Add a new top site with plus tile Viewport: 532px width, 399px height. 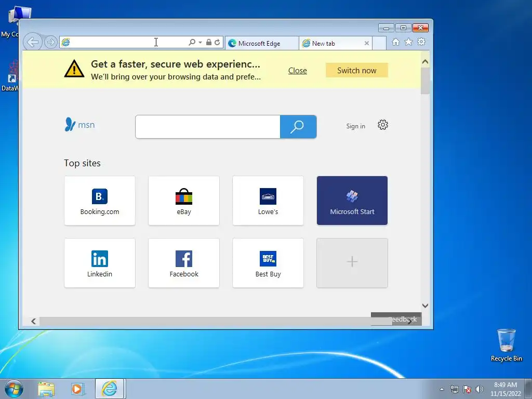point(352,263)
